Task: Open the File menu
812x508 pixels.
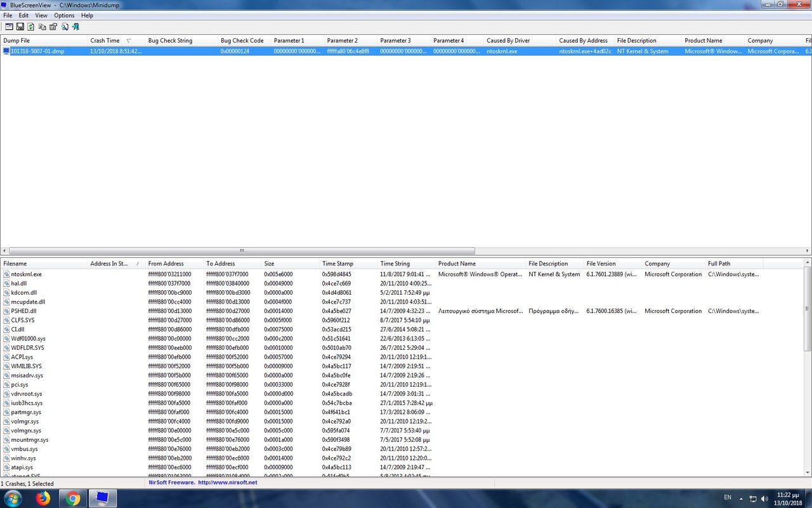Action: point(8,15)
